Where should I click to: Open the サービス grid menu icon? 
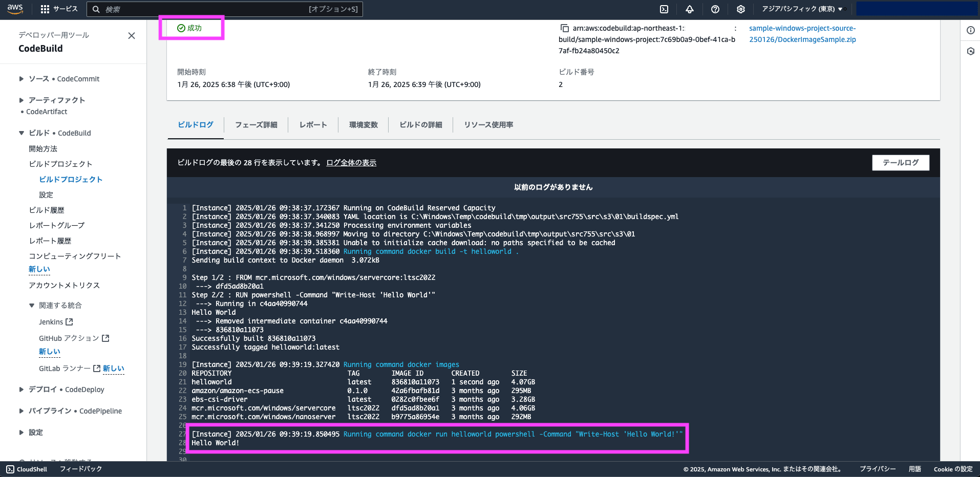45,9
